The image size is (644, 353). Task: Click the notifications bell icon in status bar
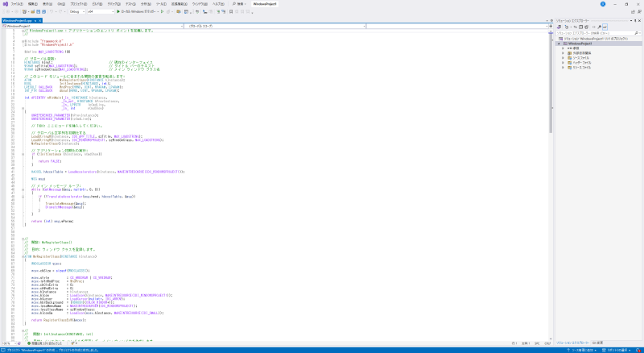(x=638, y=350)
